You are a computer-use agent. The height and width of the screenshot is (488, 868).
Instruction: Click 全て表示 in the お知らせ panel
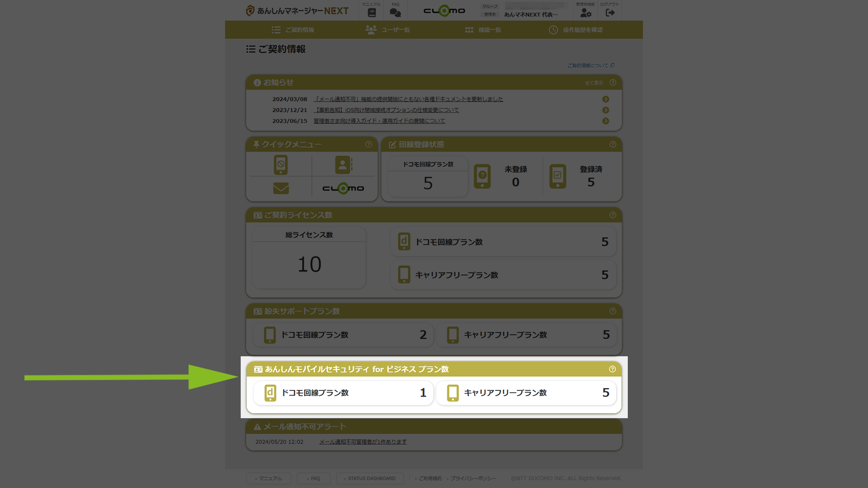[x=594, y=83]
